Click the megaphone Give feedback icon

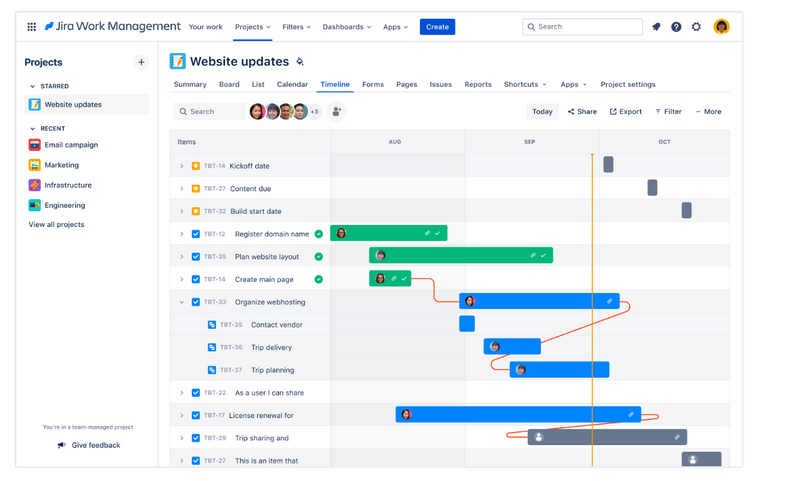pyautogui.click(x=62, y=445)
